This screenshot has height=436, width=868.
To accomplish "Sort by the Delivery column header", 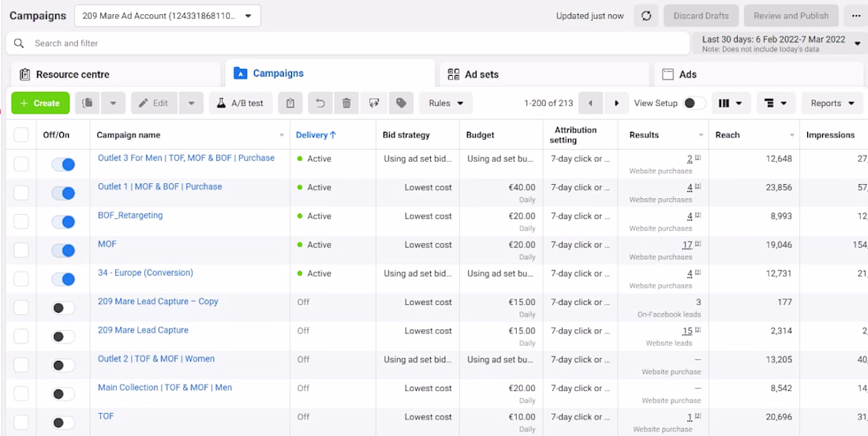I will (316, 134).
